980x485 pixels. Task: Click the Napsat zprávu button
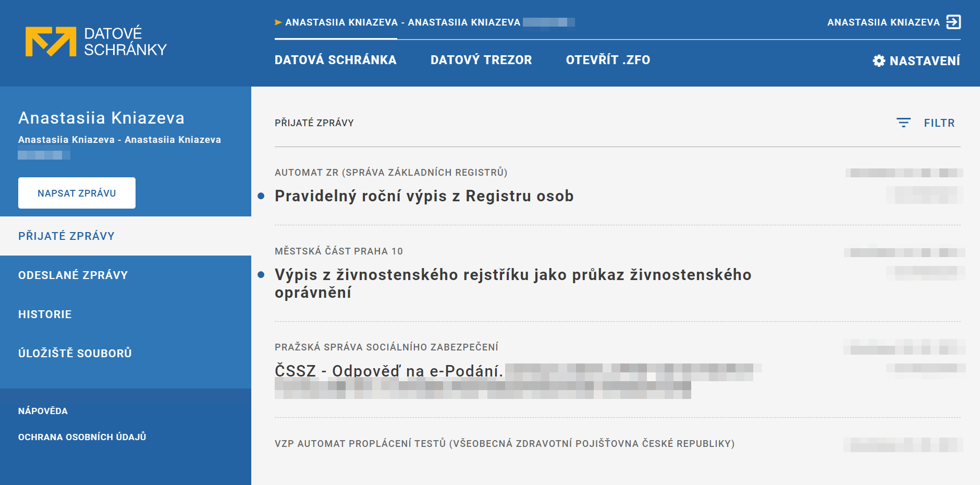77,193
